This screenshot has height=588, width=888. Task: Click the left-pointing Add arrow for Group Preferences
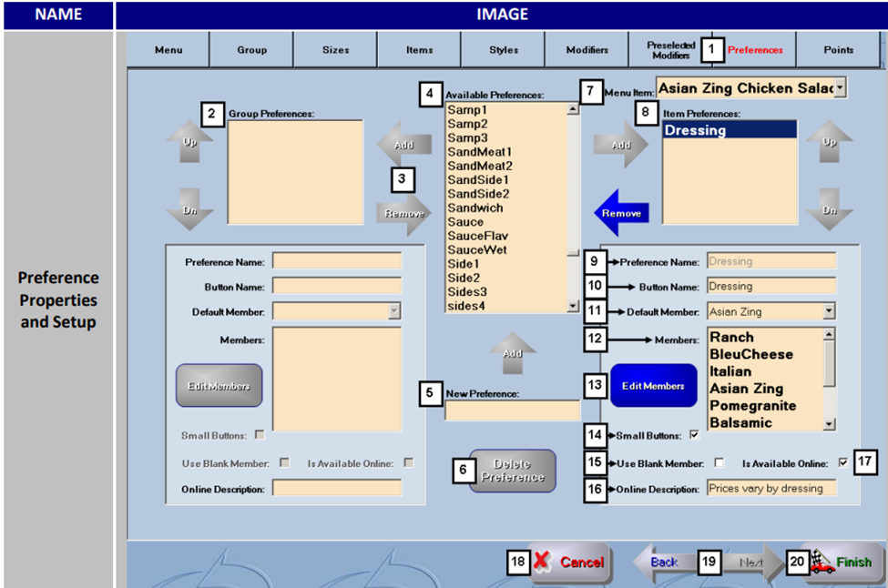403,145
